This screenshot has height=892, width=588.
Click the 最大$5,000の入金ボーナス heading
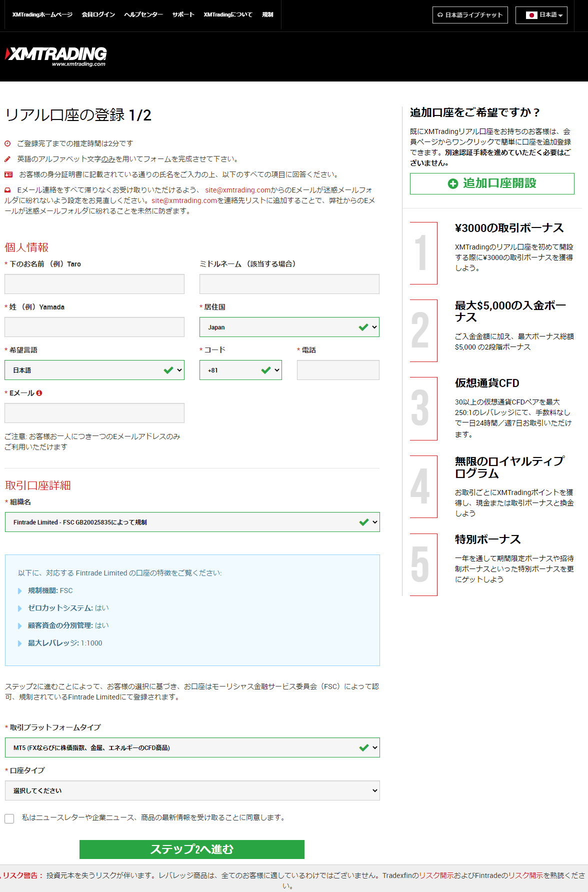tap(510, 311)
